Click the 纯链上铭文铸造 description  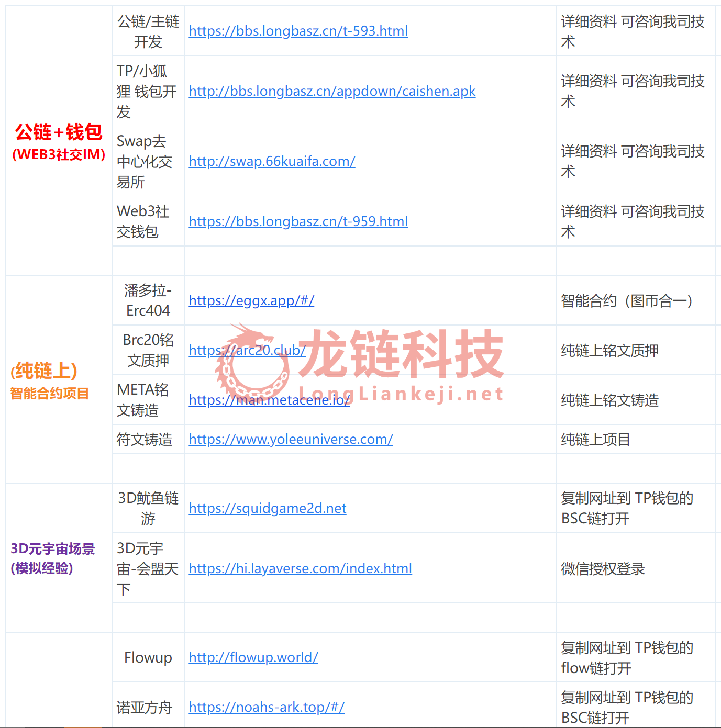coord(610,400)
